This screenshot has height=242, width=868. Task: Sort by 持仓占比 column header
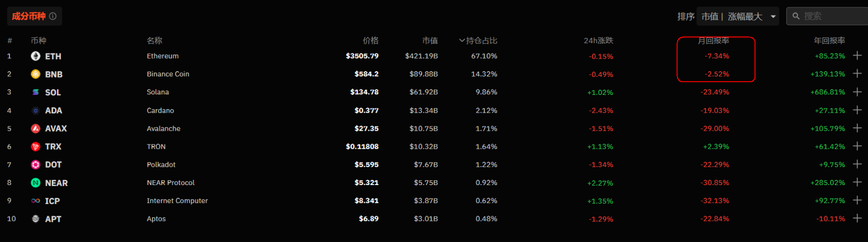tap(478, 41)
